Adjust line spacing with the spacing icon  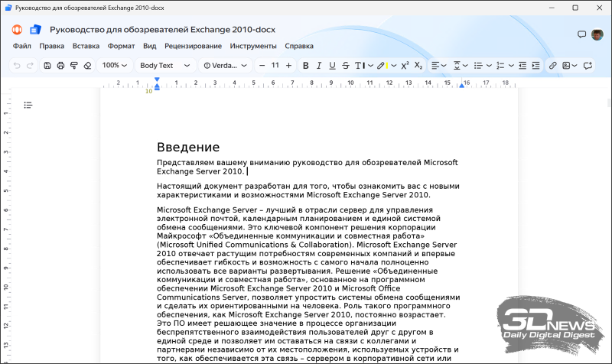(457, 66)
